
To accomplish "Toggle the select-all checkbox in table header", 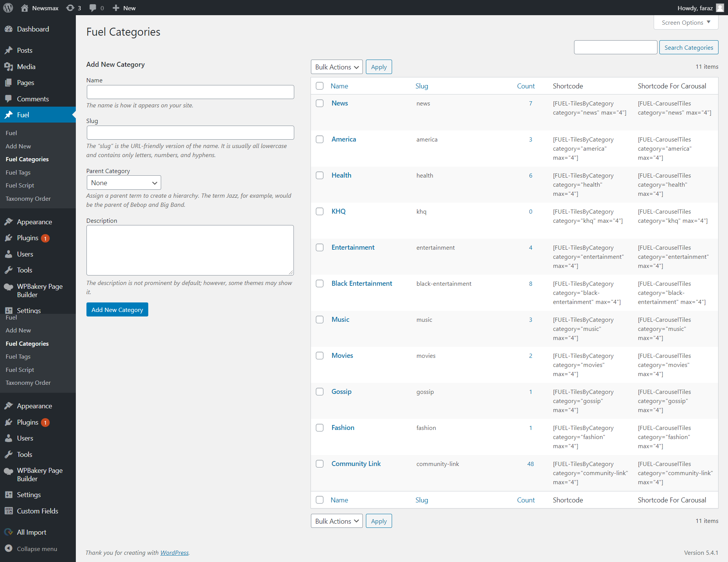I will coord(320,86).
